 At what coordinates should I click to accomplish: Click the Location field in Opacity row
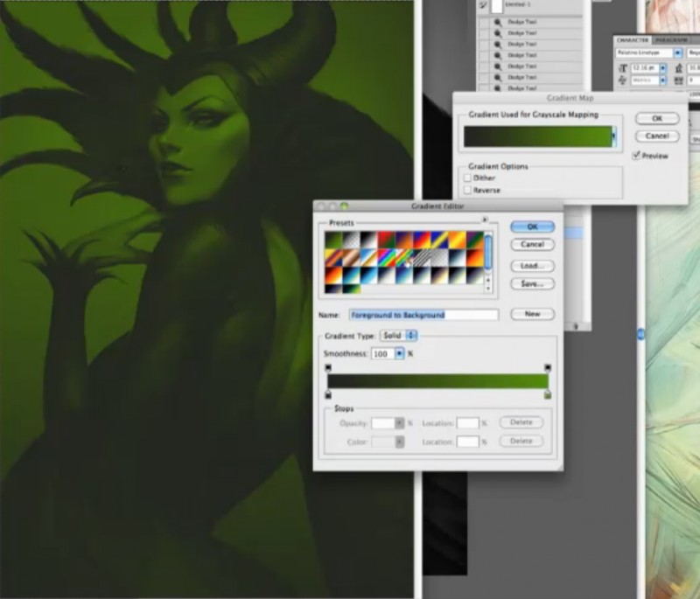pos(467,423)
